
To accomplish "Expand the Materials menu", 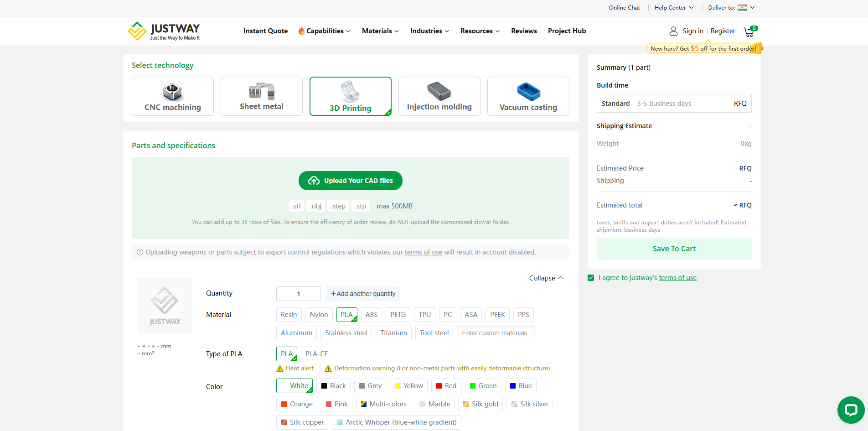I will point(380,31).
